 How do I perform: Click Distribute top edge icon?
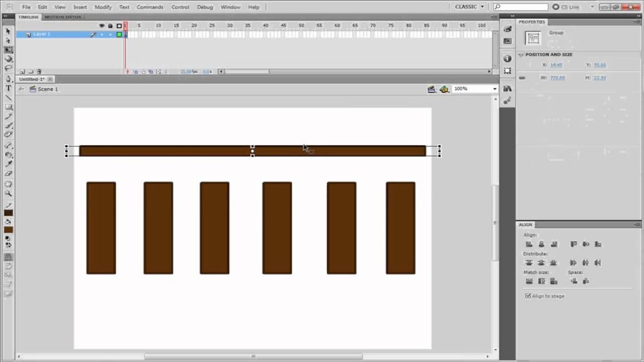529,263
